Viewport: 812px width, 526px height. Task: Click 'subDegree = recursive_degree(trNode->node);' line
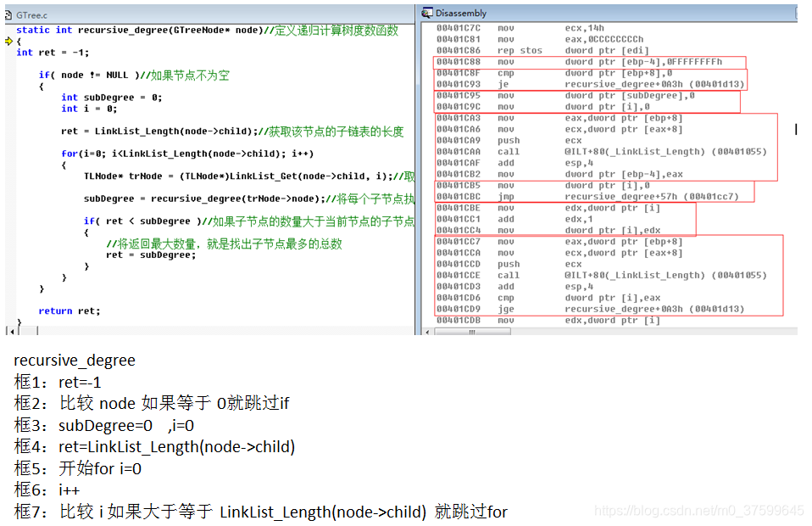(249, 199)
